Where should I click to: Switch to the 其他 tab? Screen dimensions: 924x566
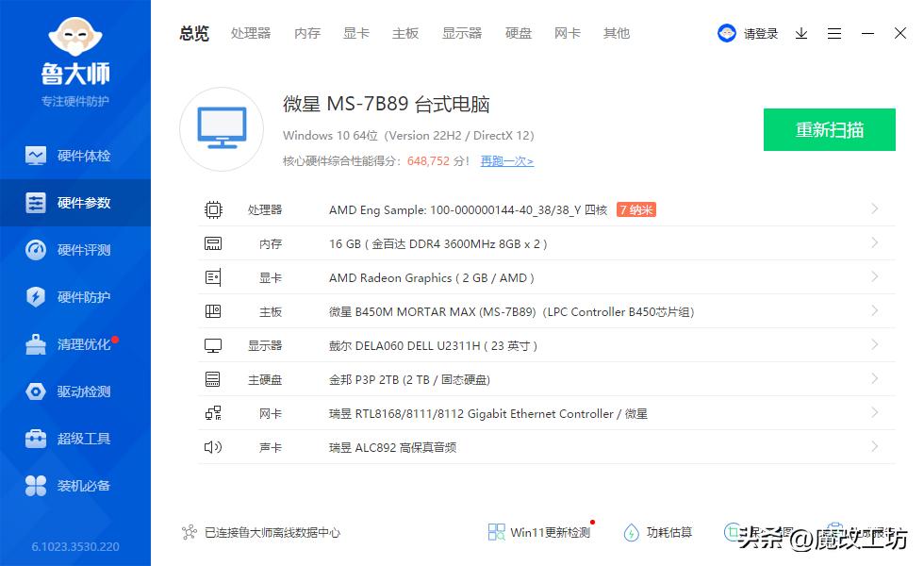(616, 33)
